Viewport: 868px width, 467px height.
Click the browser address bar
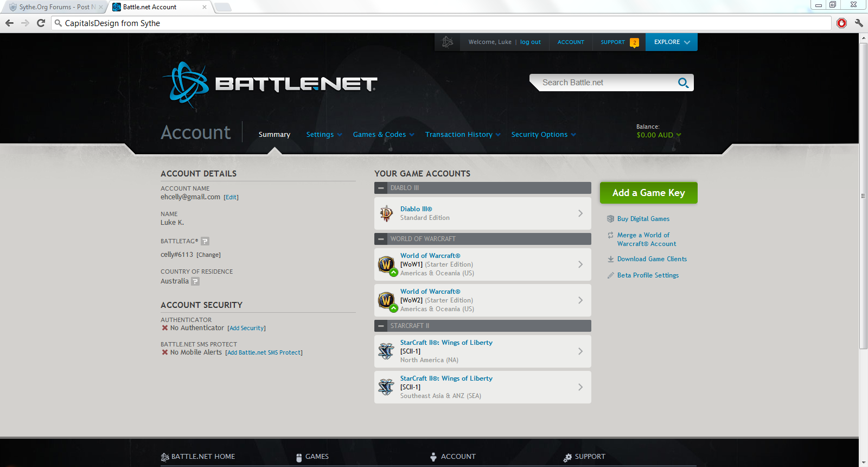click(441, 23)
